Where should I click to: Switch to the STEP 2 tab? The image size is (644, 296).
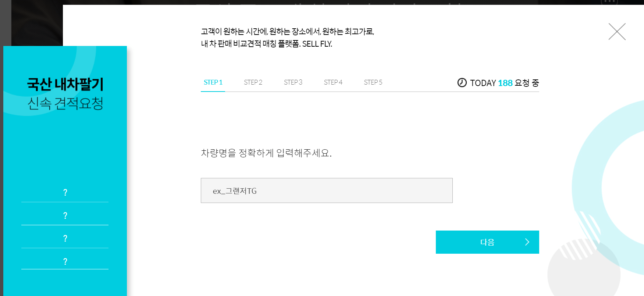click(253, 82)
